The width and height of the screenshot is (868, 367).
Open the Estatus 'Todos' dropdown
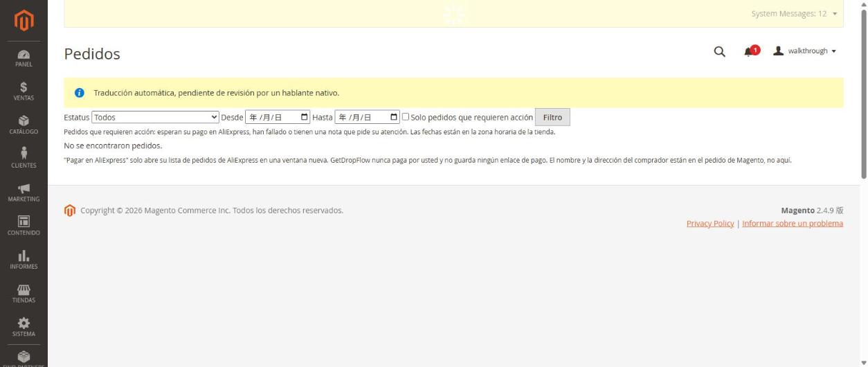click(x=156, y=117)
